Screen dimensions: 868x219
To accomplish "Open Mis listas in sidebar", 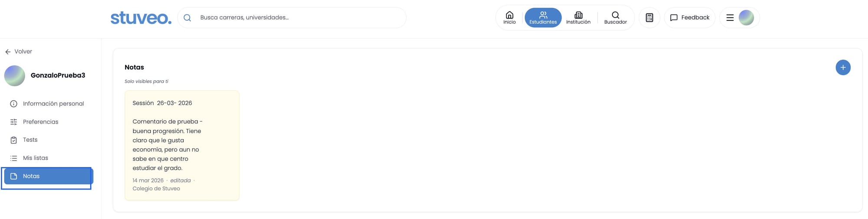I will (47, 158).
